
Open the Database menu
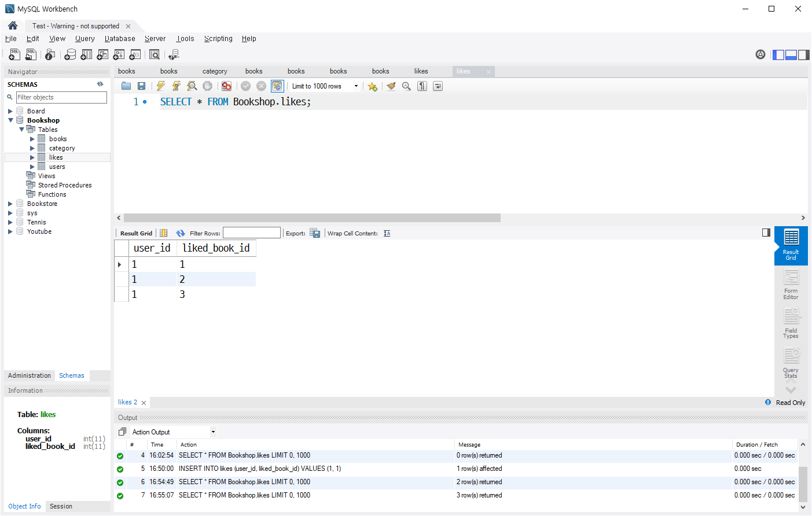[120, 39]
